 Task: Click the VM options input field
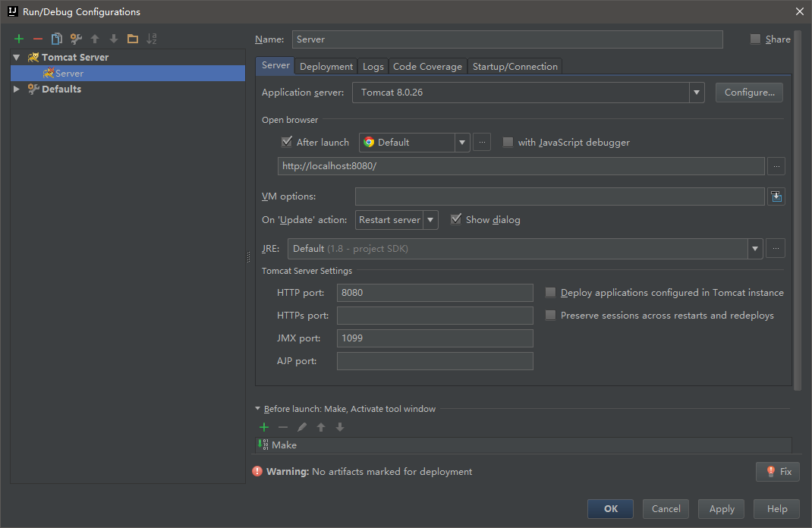[560, 196]
